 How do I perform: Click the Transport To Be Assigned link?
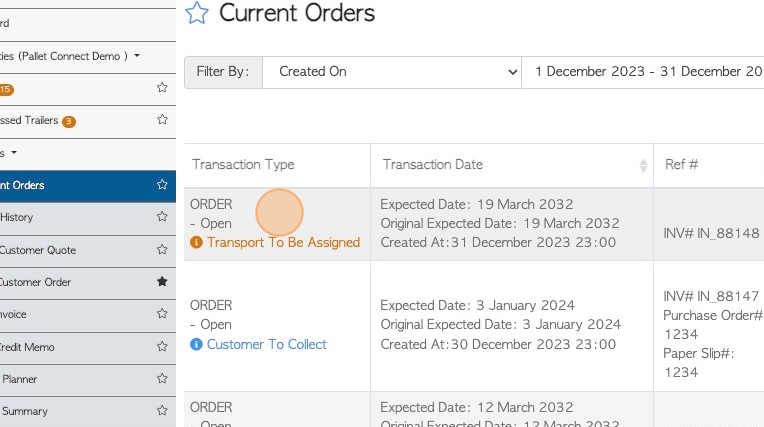[284, 242]
